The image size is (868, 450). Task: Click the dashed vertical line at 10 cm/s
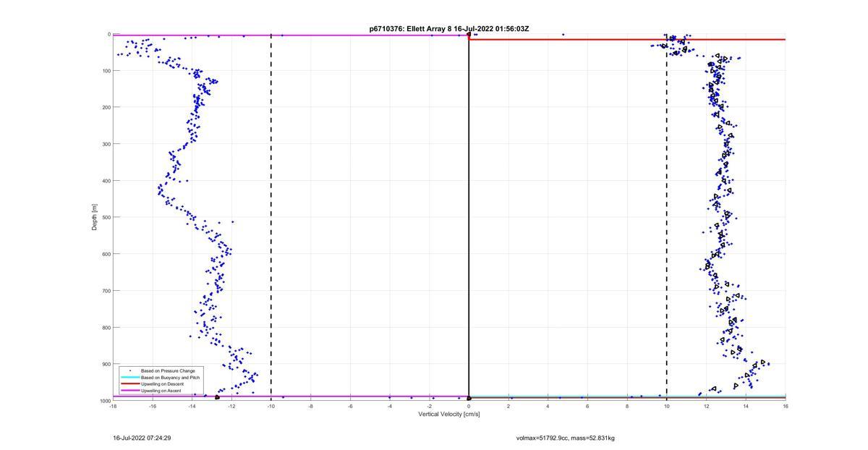point(667,217)
